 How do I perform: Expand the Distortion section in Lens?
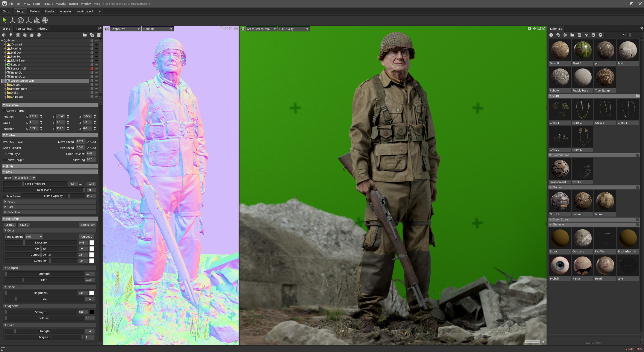(13, 212)
